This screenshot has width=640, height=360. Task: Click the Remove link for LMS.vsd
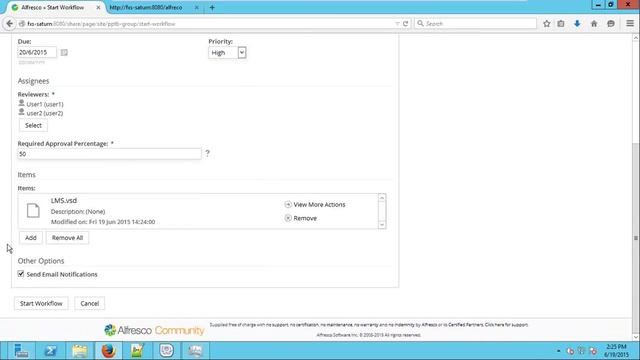[305, 218]
